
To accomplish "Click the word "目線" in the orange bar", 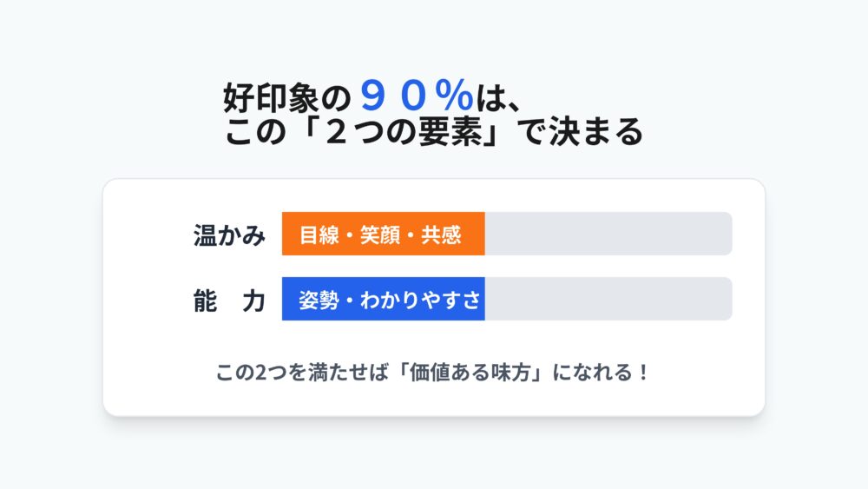I will point(314,235).
